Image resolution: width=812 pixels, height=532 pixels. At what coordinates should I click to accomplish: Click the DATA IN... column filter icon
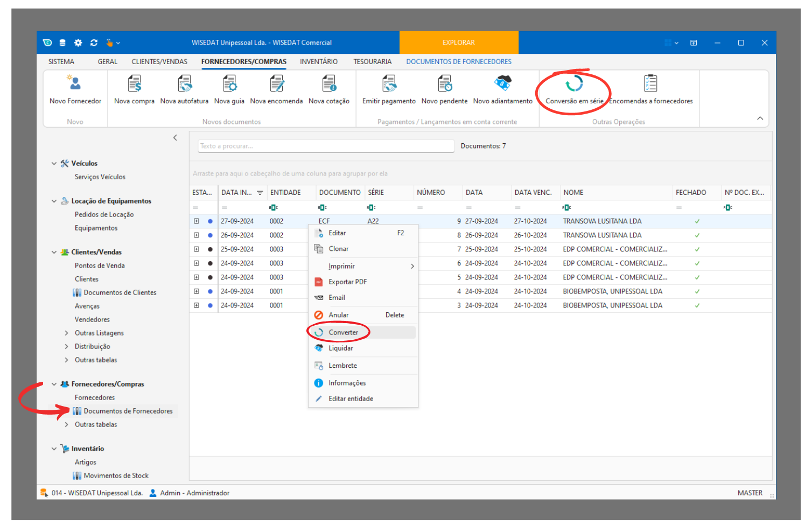click(x=260, y=193)
